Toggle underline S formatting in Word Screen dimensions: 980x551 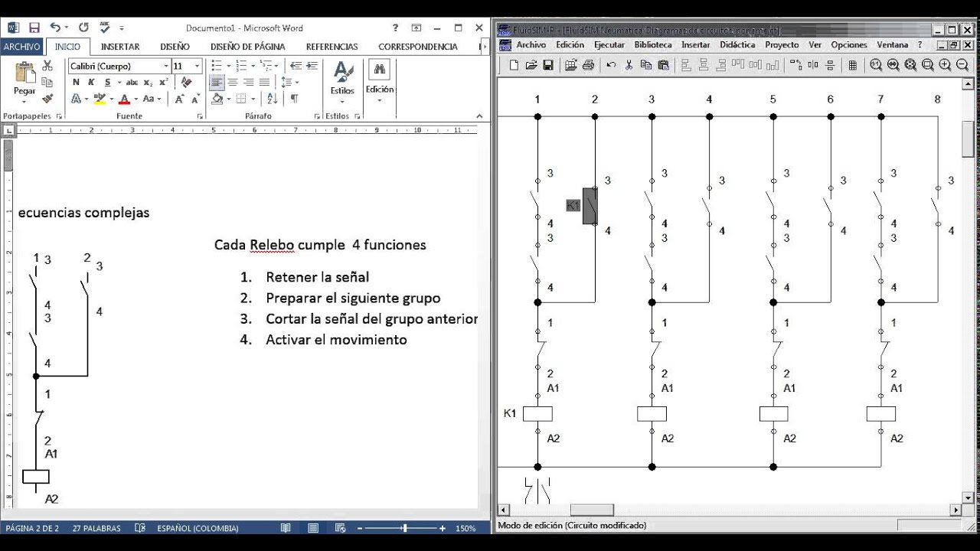click(107, 82)
